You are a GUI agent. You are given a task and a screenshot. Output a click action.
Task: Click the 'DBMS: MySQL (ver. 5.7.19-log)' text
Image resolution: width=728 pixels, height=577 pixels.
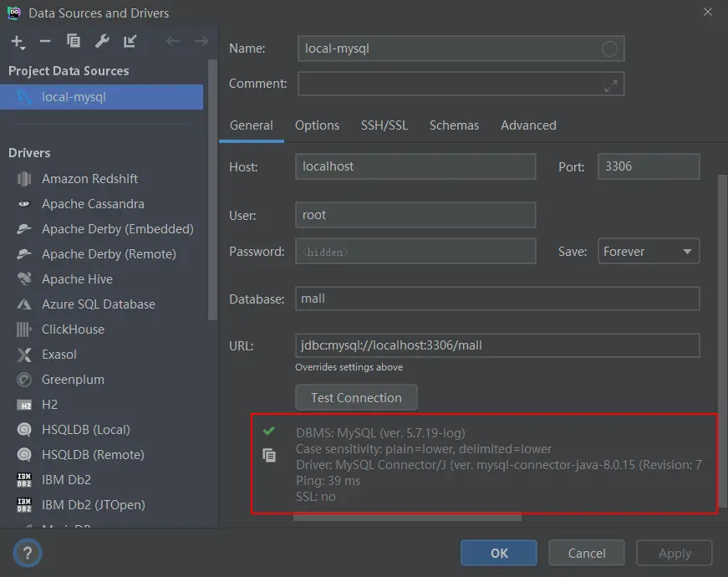380,433
